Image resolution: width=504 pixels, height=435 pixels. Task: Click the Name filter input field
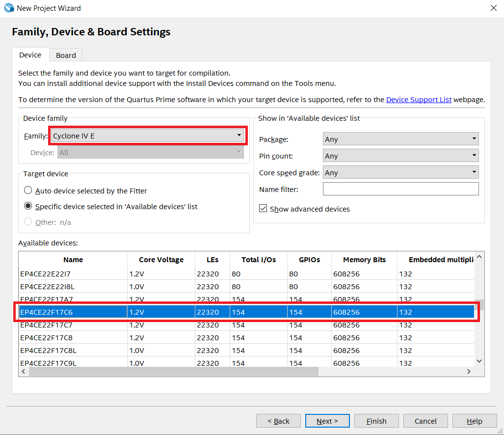coord(400,189)
